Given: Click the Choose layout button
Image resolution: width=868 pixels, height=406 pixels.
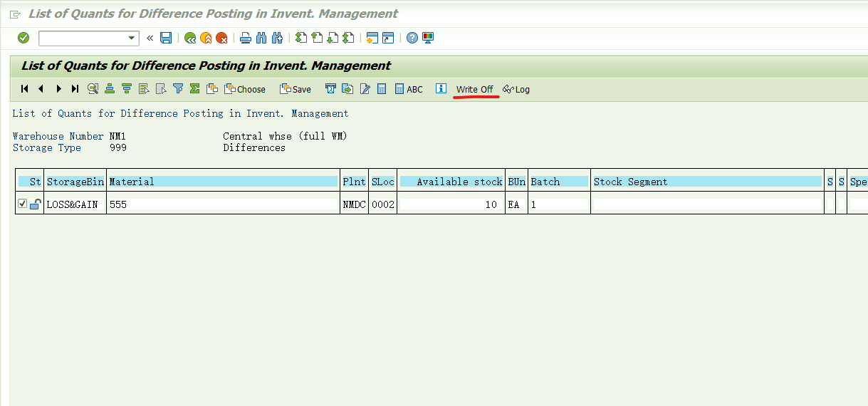Looking at the screenshot, I should click(x=245, y=89).
